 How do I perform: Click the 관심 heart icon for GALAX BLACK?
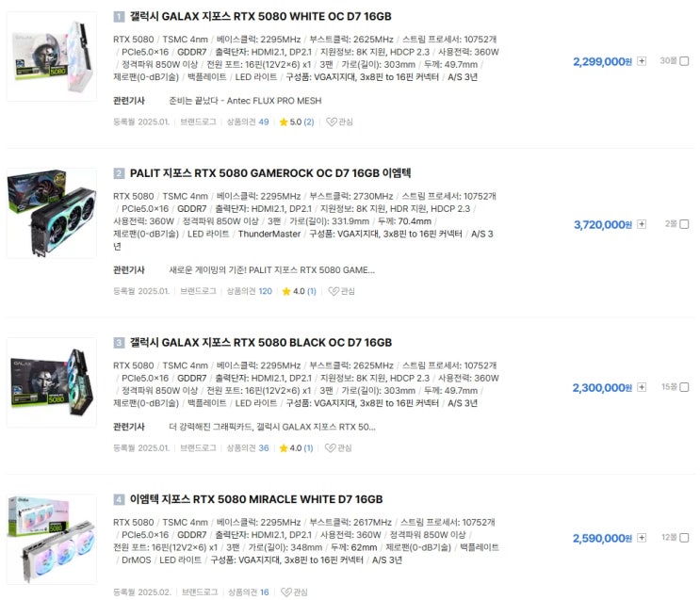(331, 447)
